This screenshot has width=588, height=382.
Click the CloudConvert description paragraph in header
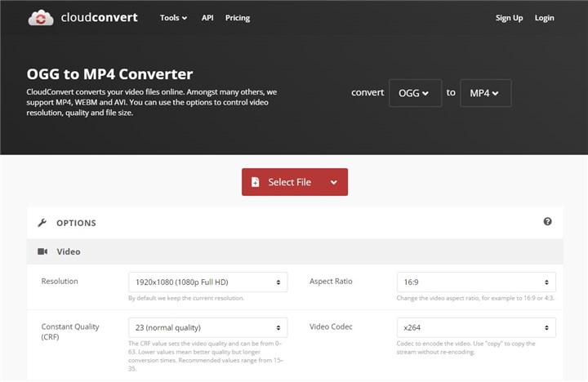pyautogui.click(x=152, y=102)
